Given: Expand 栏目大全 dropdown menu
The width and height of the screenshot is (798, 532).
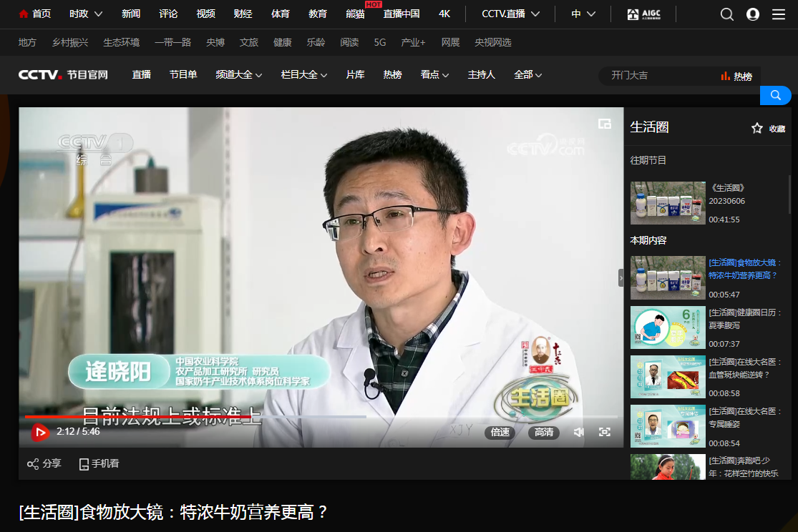Looking at the screenshot, I should click(x=304, y=75).
